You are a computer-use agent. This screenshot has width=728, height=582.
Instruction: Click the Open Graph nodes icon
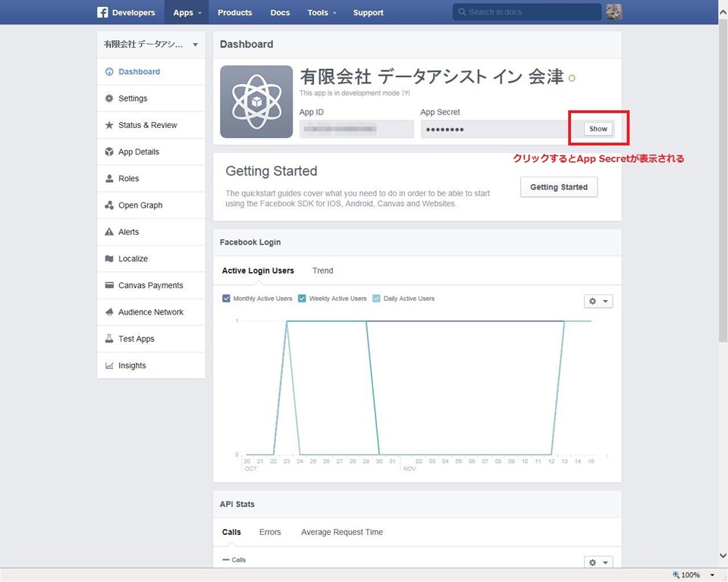pos(109,205)
